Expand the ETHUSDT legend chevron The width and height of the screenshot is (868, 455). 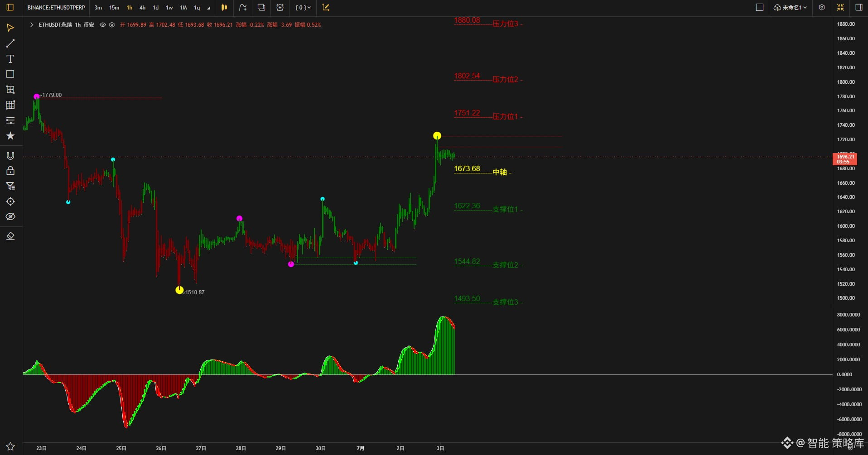(x=31, y=25)
